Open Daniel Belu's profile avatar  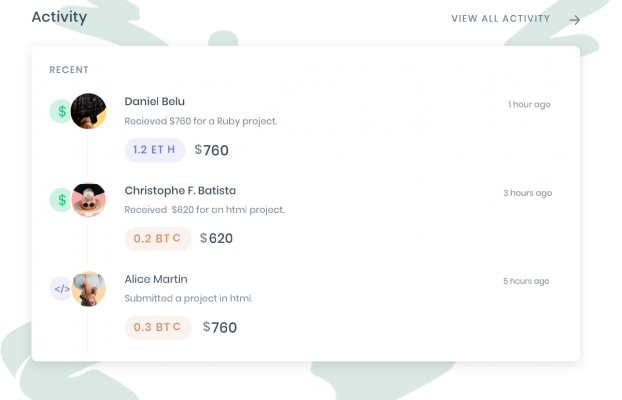point(88,111)
